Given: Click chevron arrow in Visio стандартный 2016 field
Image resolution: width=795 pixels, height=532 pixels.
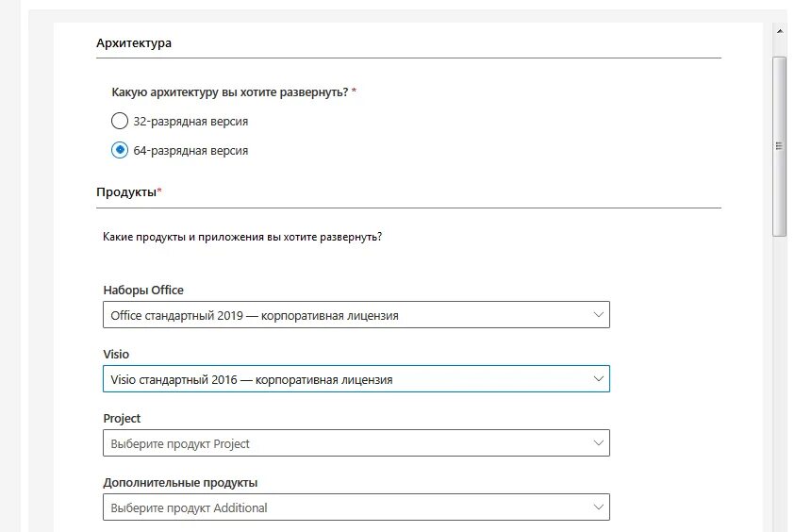Looking at the screenshot, I should (598, 379).
